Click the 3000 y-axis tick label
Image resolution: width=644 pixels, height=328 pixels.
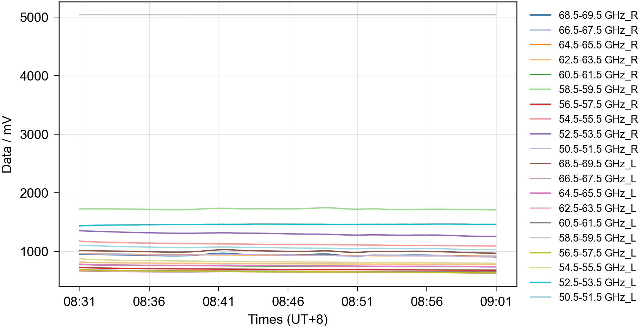pos(34,135)
